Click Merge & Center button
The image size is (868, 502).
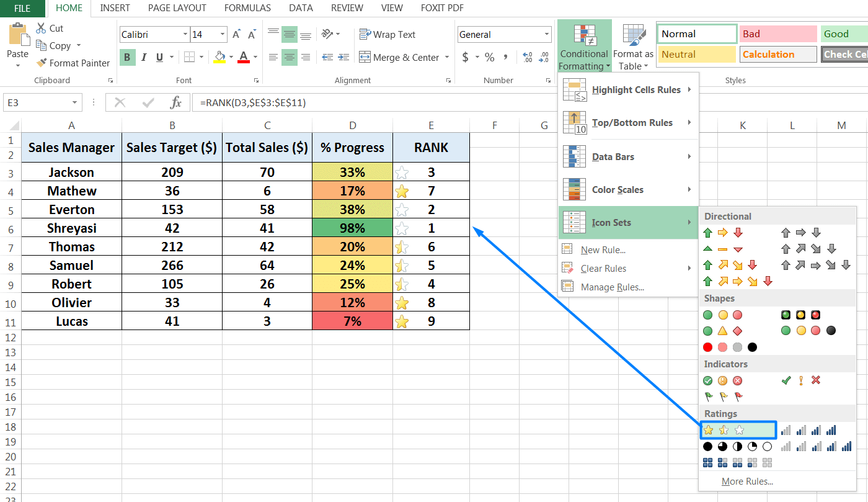point(399,58)
